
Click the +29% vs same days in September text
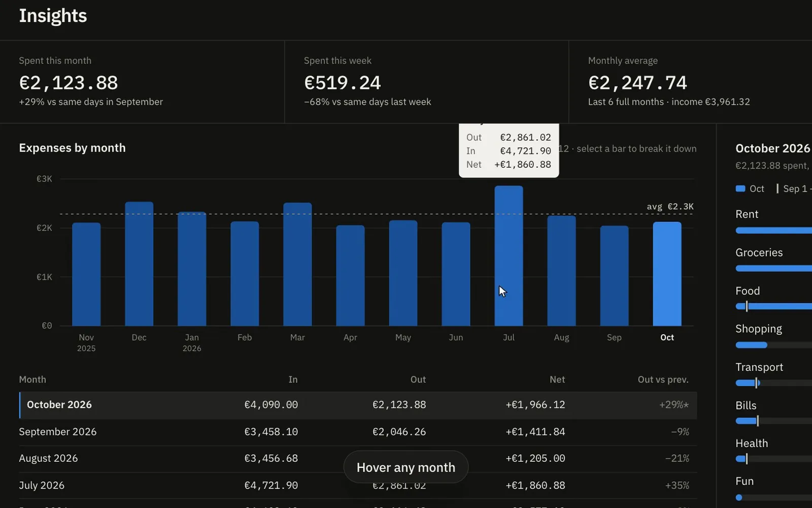coord(91,102)
